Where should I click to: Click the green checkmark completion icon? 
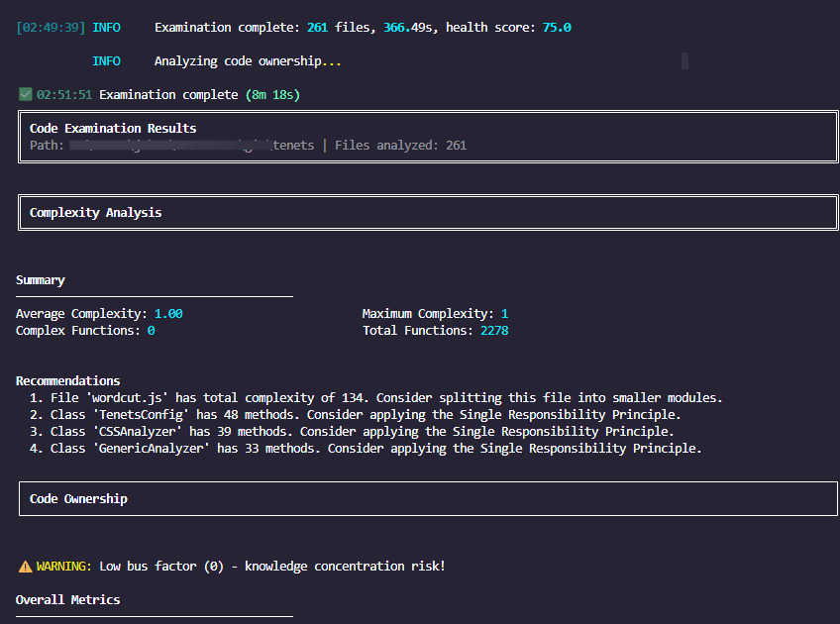24,94
